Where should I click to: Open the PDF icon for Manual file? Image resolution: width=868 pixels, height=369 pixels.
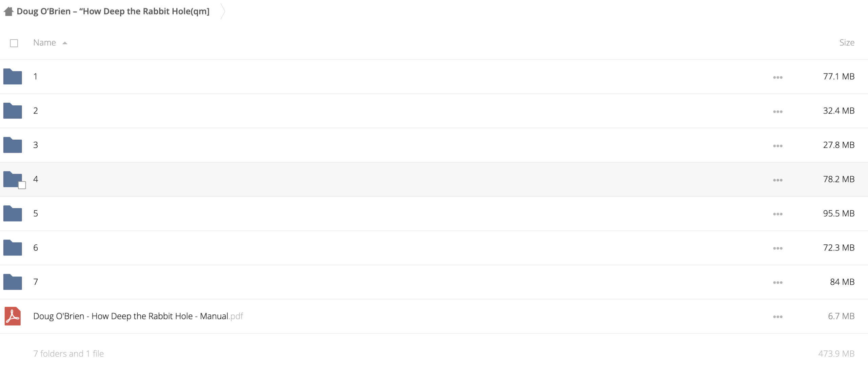click(13, 316)
